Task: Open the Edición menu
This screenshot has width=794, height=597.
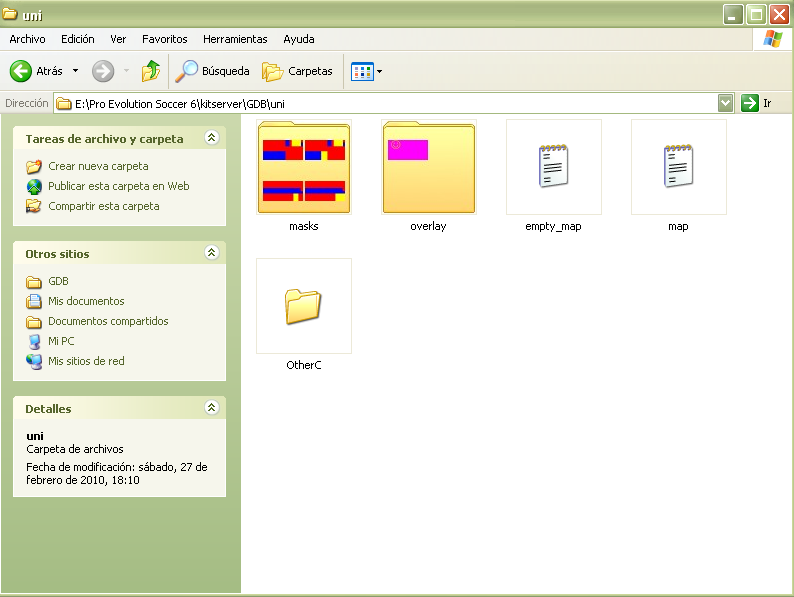Action: 77,39
